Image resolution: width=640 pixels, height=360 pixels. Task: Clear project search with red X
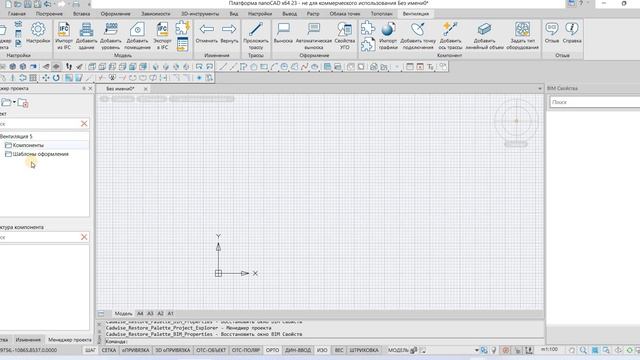tap(84, 123)
